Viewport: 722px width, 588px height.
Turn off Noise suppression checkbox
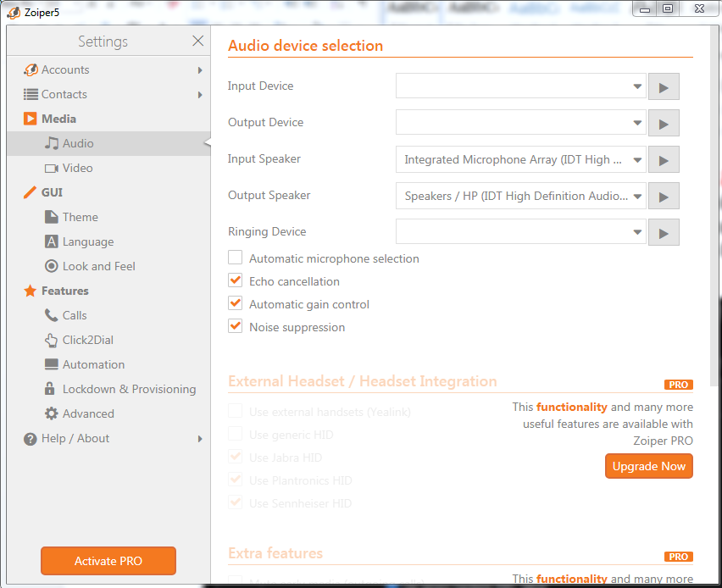click(236, 326)
